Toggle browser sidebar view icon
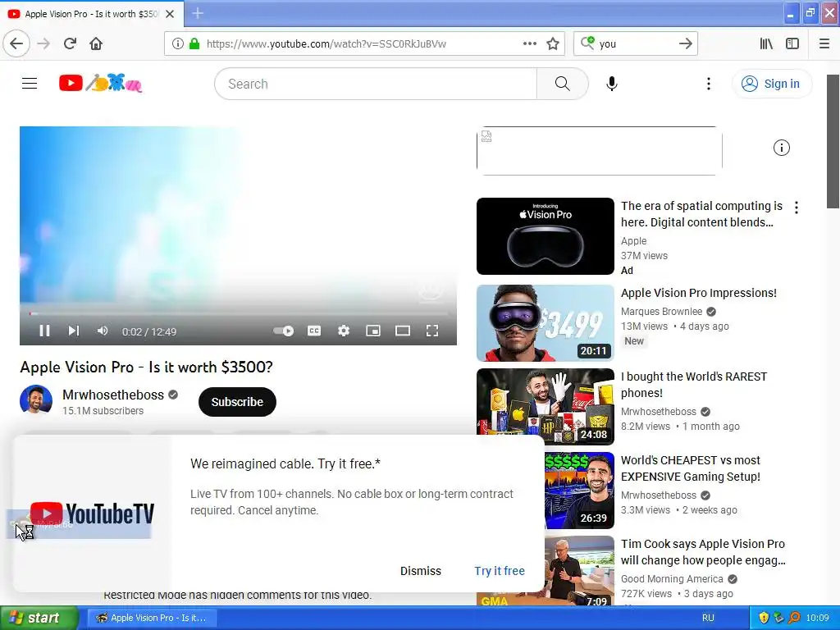Image resolution: width=840 pixels, height=630 pixels. [x=792, y=43]
